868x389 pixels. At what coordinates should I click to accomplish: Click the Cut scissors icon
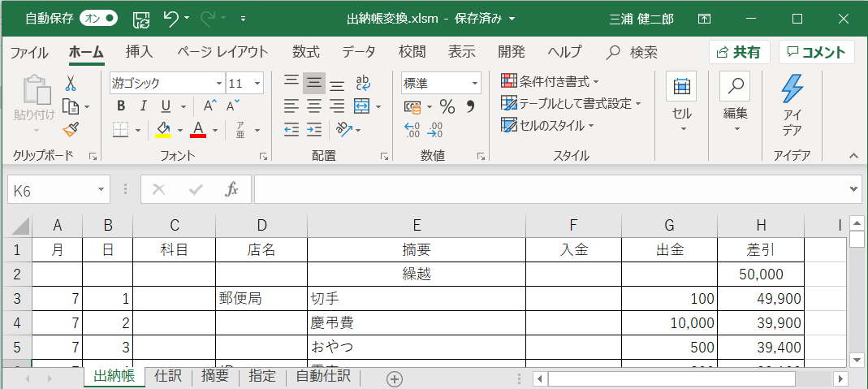click(x=71, y=83)
